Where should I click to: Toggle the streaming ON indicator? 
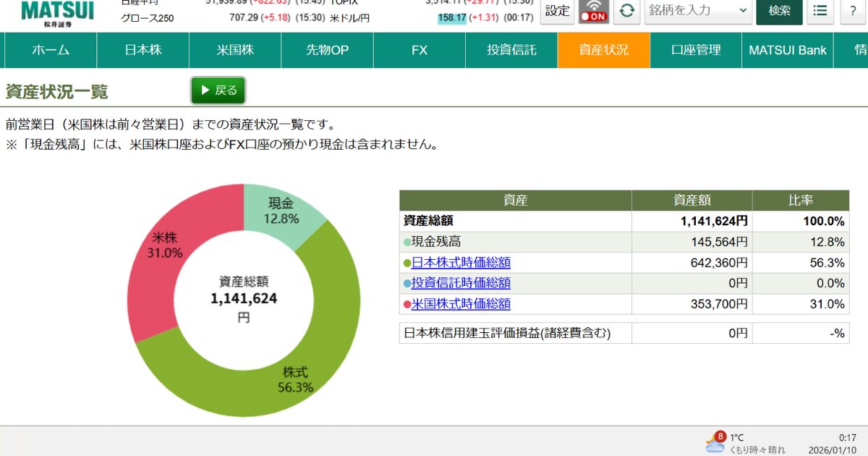594,11
